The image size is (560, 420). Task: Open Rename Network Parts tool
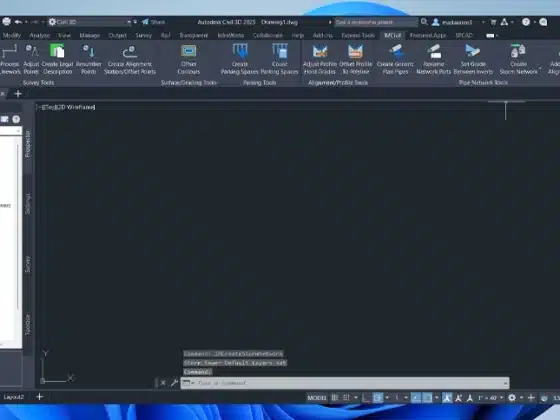(x=434, y=59)
